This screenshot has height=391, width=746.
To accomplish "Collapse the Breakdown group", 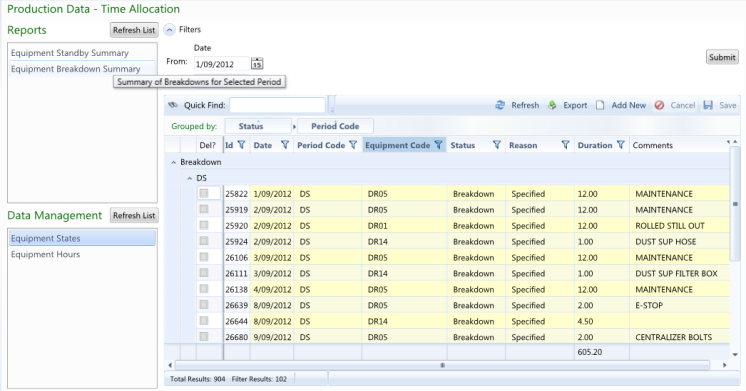I will click(174, 162).
